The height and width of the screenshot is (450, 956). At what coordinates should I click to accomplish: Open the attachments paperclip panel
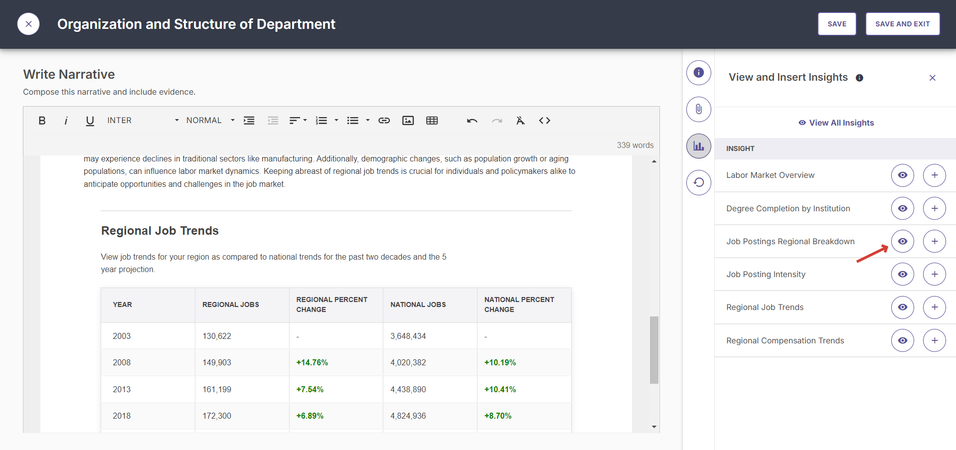[x=699, y=110]
